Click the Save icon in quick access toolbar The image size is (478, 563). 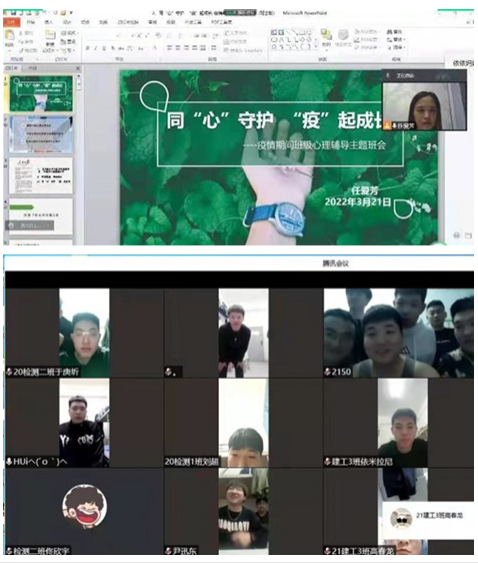(13, 13)
